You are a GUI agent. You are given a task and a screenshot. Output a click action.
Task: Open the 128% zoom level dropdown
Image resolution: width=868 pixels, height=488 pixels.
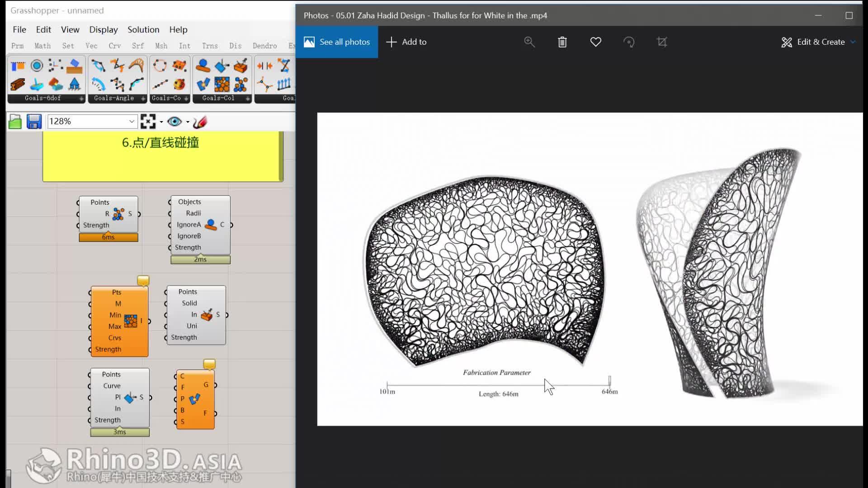pyautogui.click(x=131, y=122)
